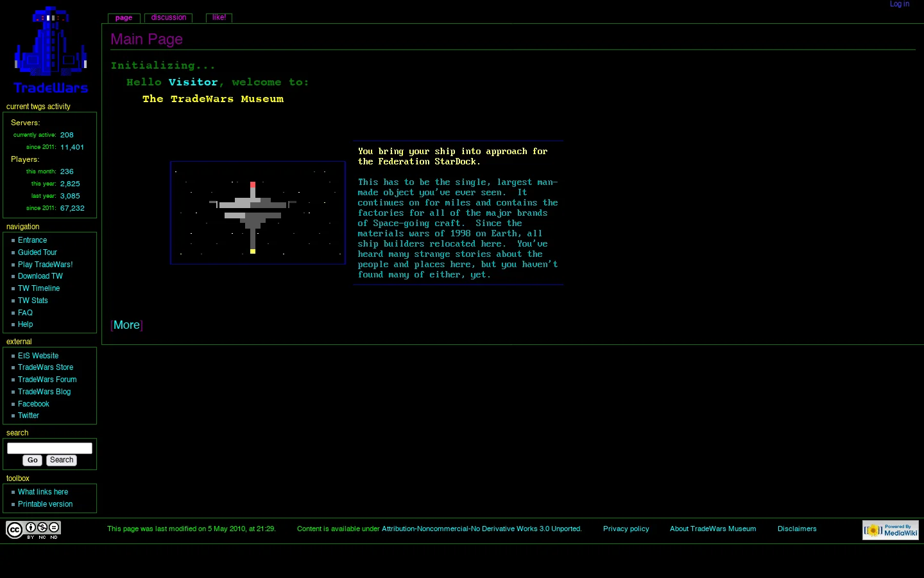924x578 pixels.
Task: Click the TradeWars spaceship logo
Action: [51, 50]
